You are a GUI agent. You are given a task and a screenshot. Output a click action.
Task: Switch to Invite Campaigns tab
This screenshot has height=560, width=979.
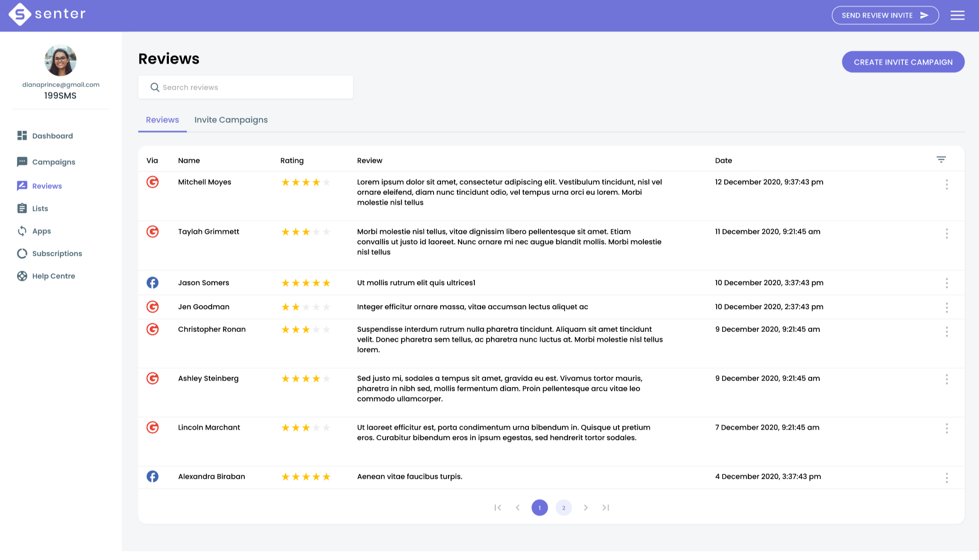(231, 120)
